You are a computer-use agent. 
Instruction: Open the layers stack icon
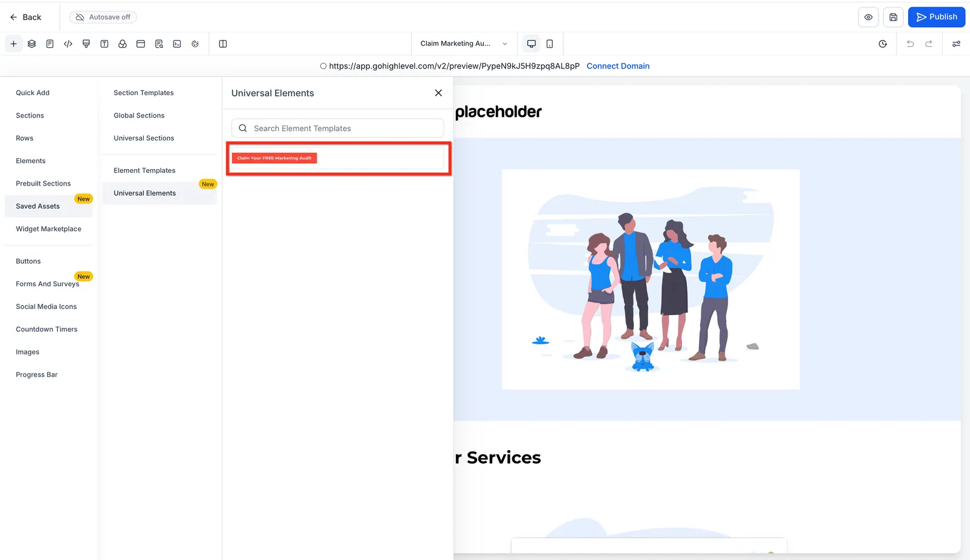[x=32, y=44]
